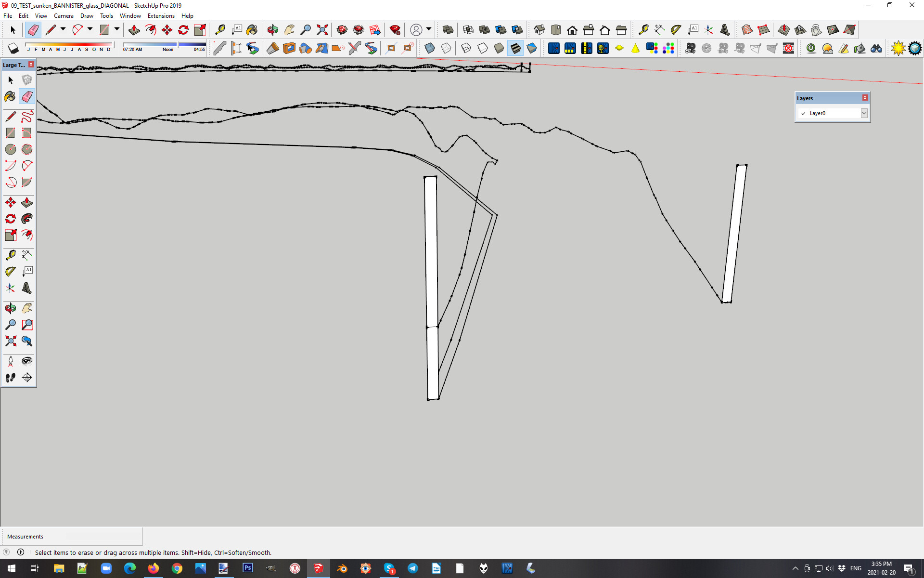Screen dimensions: 924x578
Task: Adjust the shadow time-of-day slider
Action: 178,45
